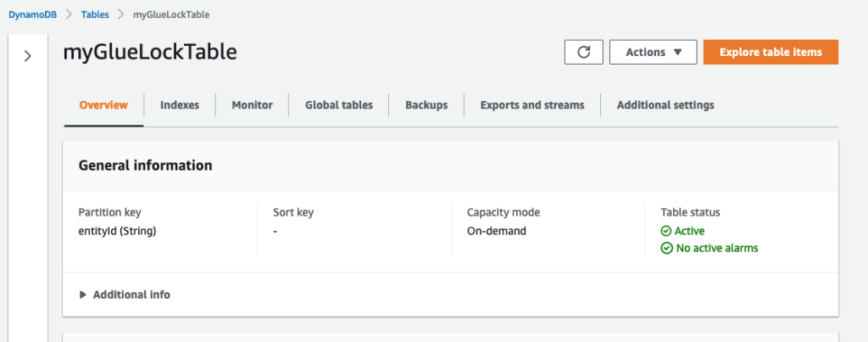Viewport: 868px width, 342px height.
Task: Click the Partition key label
Action: 109,212
